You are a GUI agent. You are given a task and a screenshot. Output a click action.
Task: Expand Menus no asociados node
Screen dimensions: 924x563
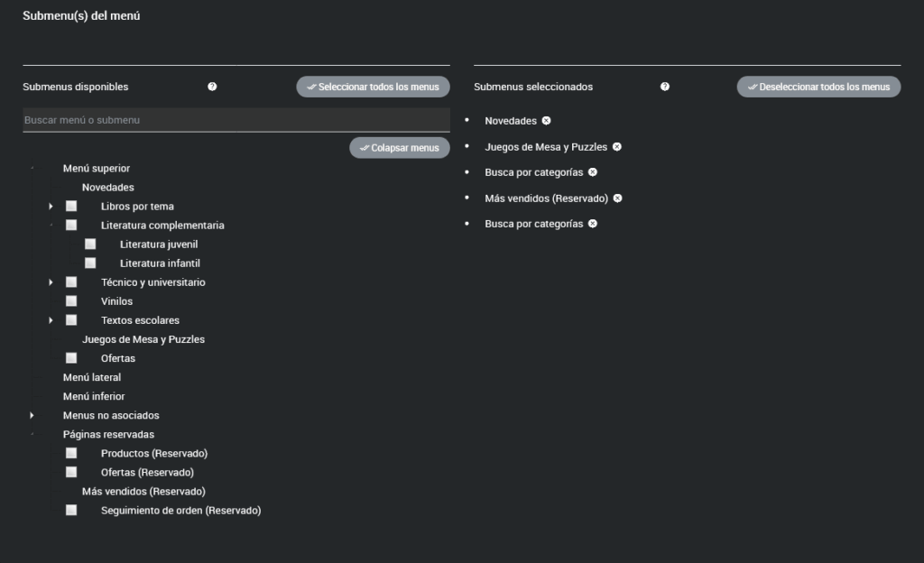pyautogui.click(x=32, y=415)
